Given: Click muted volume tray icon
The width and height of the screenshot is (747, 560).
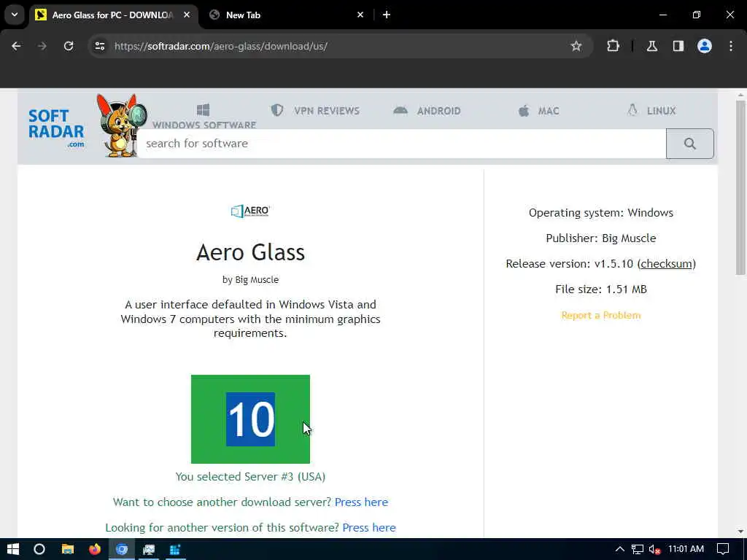Looking at the screenshot, I should click(x=654, y=549).
